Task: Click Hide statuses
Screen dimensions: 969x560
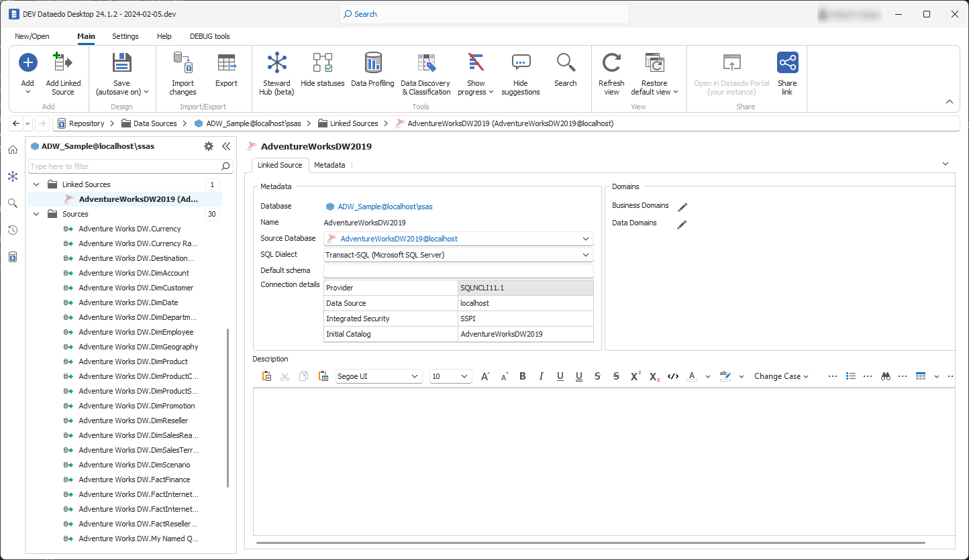Action: [322, 70]
